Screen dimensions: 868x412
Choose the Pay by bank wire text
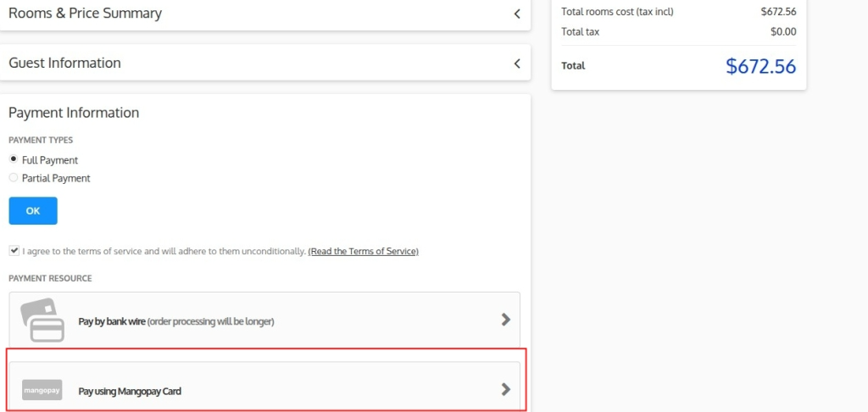tap(175, 321)
